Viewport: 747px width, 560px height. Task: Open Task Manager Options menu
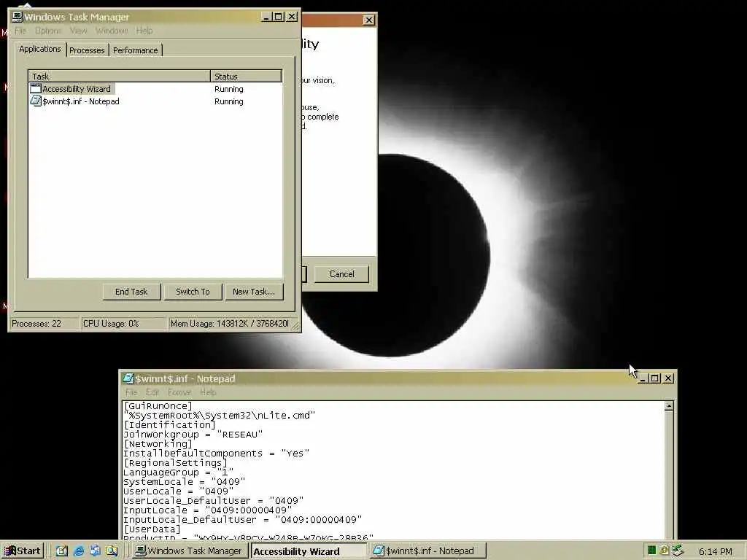(48, 31)
